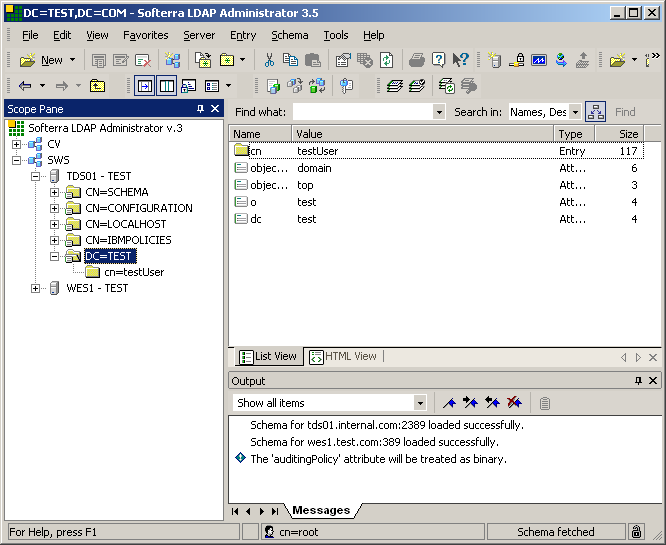Select the cn=testUser tree entry
Screen dimensions: 666x545
point(133,272)
